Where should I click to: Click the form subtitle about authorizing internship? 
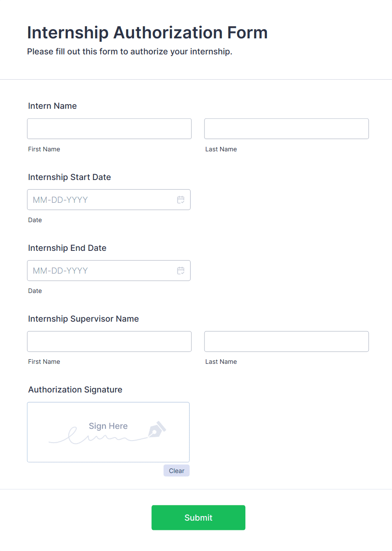tap(129, 51)
